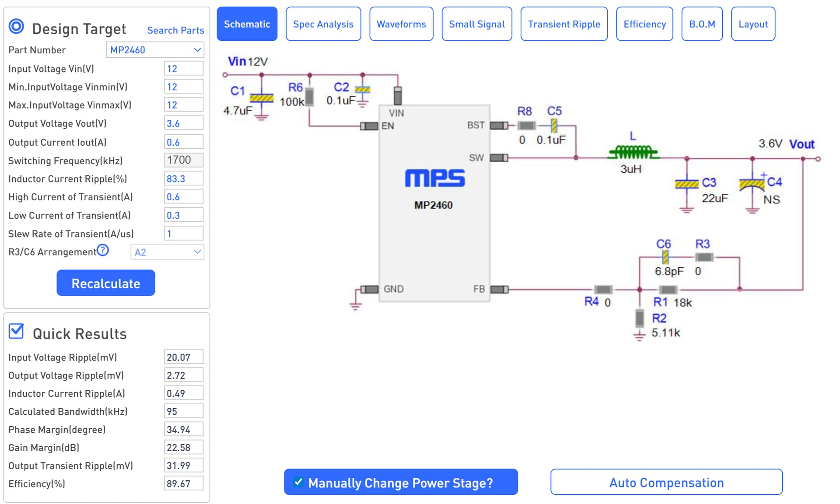The image size is (840, 504).
Task: Switch to the Waveforms tab
Action: (401, 24)
